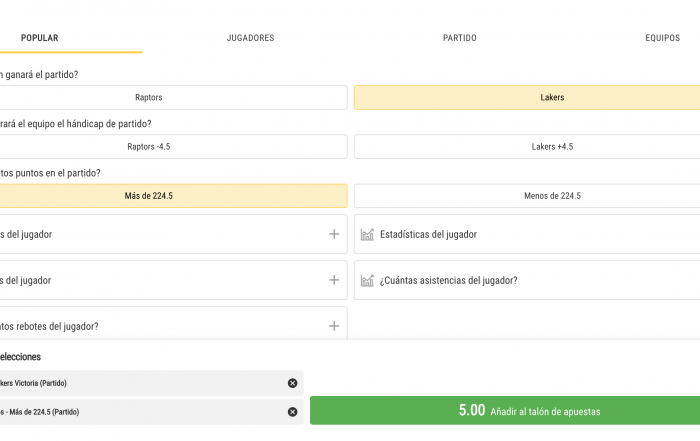This screenshot has height=441, width=700.
Task: Remove the Más de 224.5 selection
Action: tap(292, 412)
